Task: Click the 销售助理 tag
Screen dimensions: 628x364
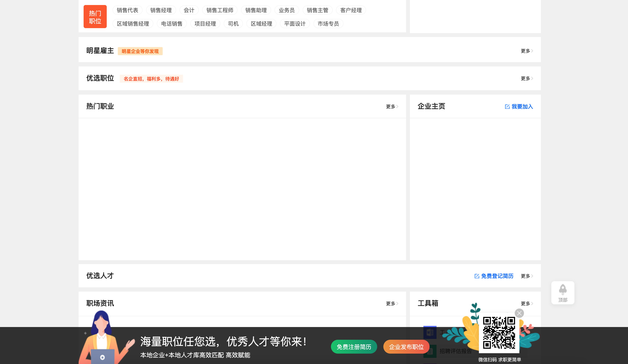Action: coord(256,10)
